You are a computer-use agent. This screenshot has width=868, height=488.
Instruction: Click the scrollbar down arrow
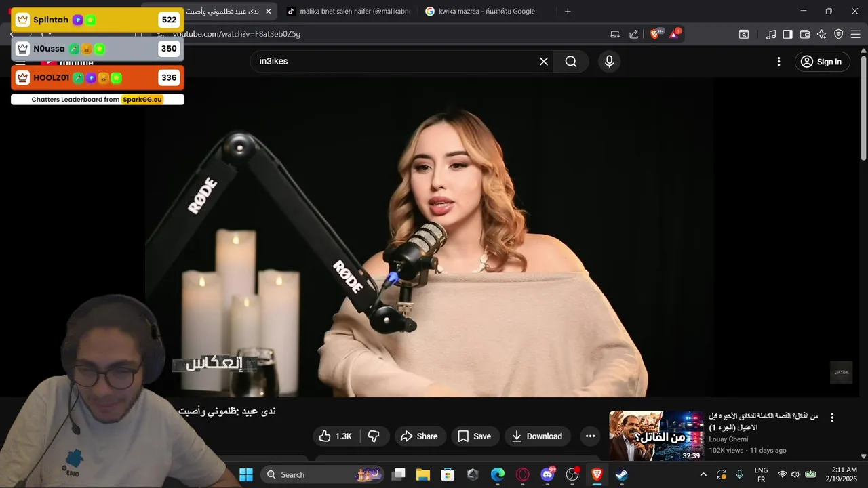863,457
